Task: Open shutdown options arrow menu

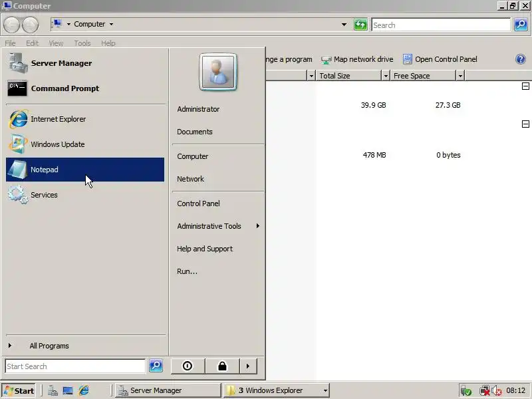Action: [x=248, y=366]
